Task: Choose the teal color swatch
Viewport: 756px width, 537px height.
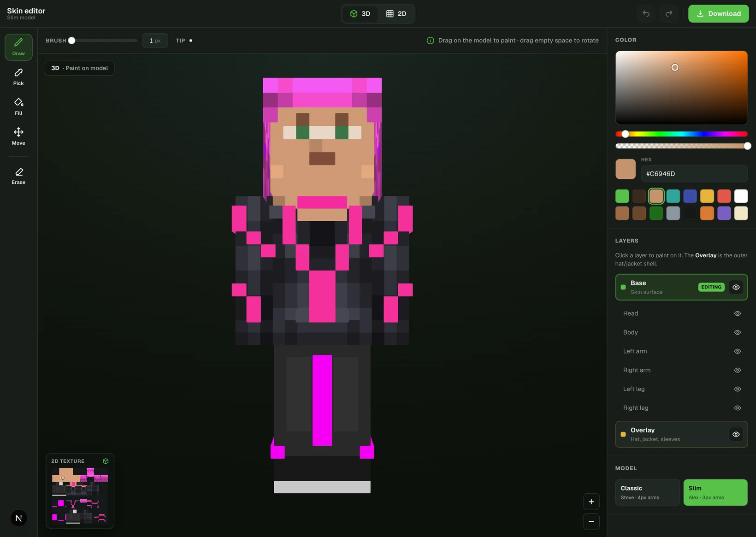Action: (673, 196)
